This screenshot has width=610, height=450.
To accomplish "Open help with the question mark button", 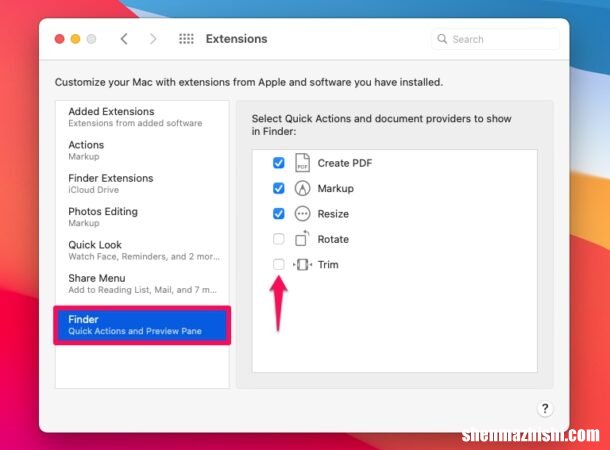I will pyautogui.click(x=545, y=408).
